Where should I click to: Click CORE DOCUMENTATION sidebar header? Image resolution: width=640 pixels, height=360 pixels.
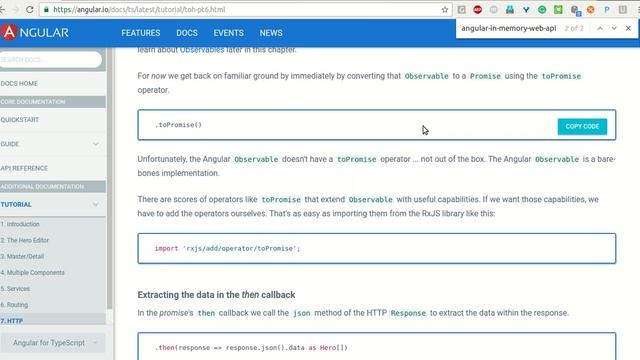point(53,102)
